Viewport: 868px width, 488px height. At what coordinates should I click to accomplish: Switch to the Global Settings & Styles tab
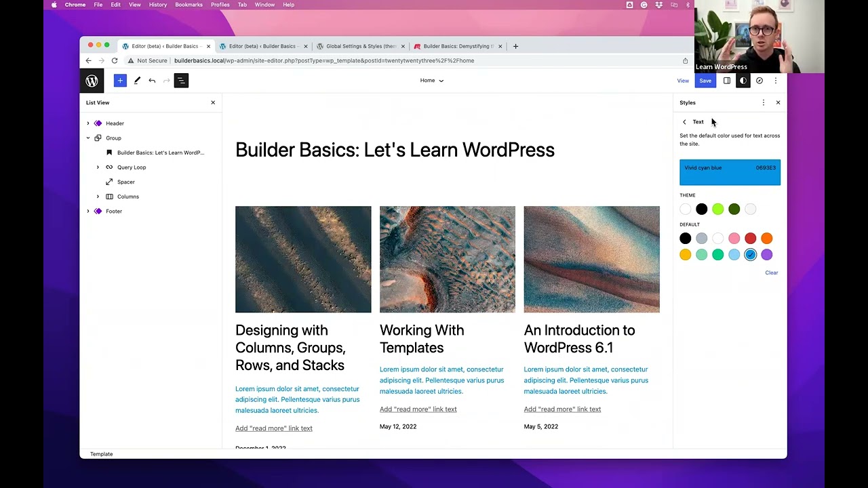[361, 46]
